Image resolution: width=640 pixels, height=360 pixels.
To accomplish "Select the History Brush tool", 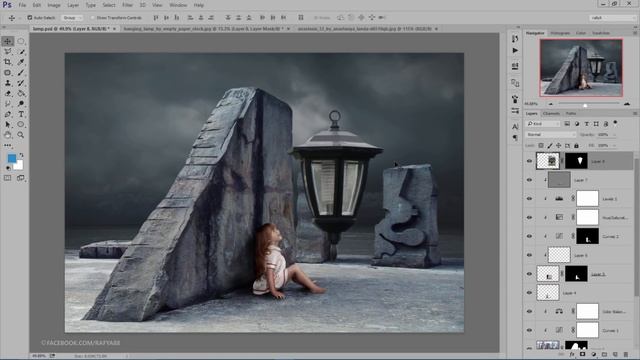I will (x=21, y=83).
